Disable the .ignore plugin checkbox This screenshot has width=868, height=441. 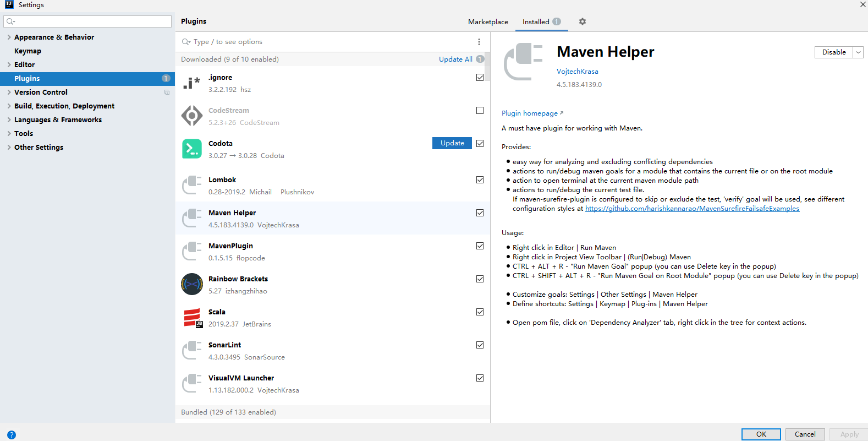point(480,78)
